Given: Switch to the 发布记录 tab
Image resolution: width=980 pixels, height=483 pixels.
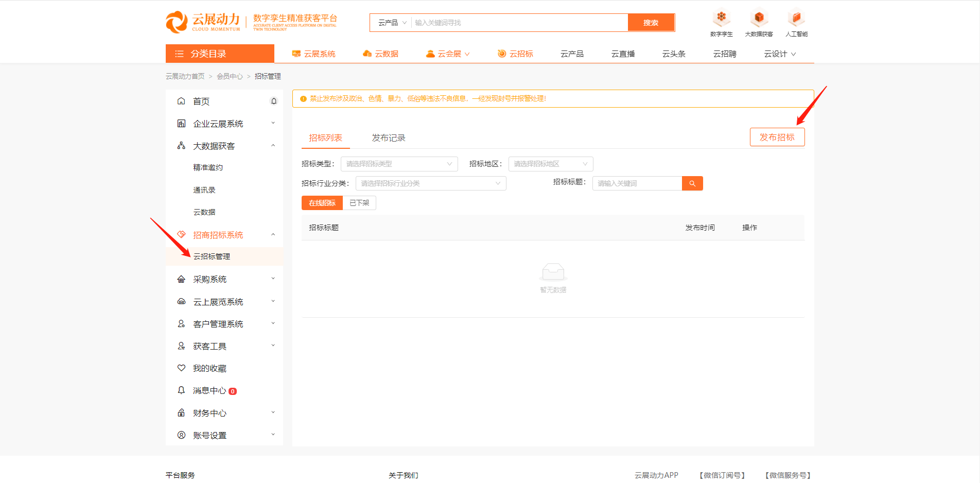Looking at the screenshot, I should point(388,137).
